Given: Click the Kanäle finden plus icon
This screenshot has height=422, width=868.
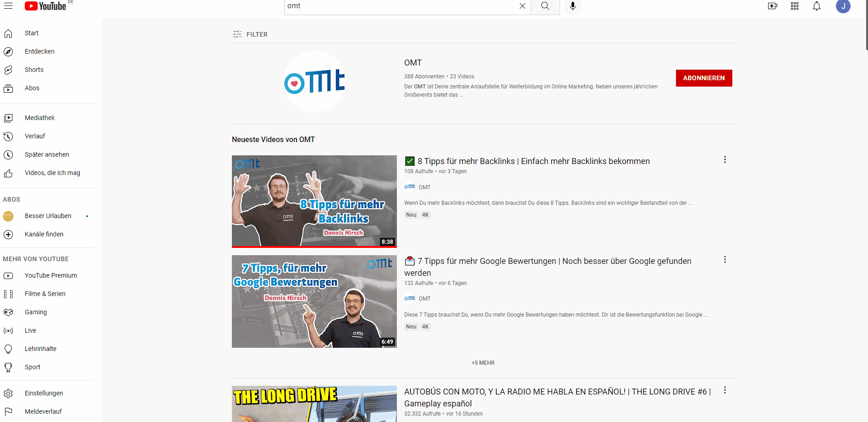Looking at the screenshot, I should pyautogui.click(x=8, y=235).
